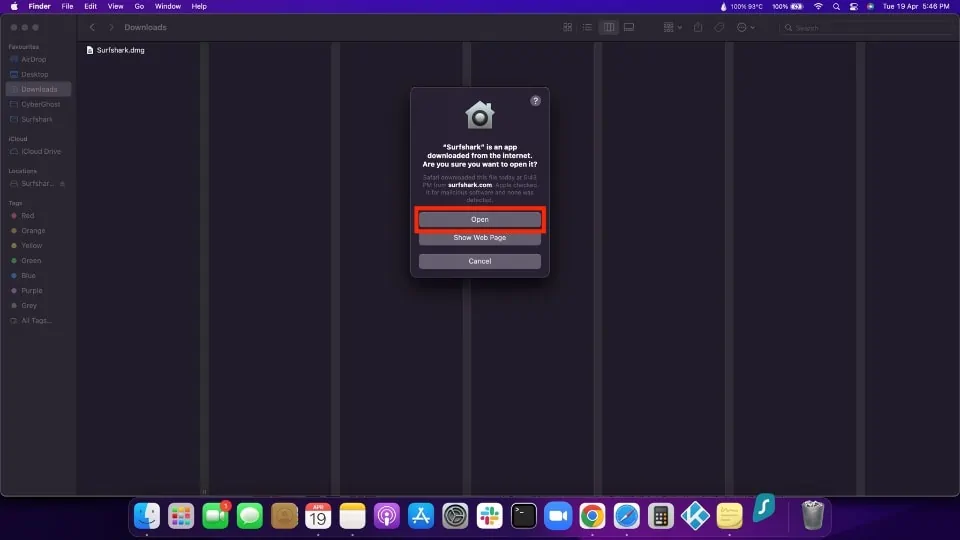The image size is (960, 540).
Task: Open Calculator from the Dock
Action: [661, 516]
